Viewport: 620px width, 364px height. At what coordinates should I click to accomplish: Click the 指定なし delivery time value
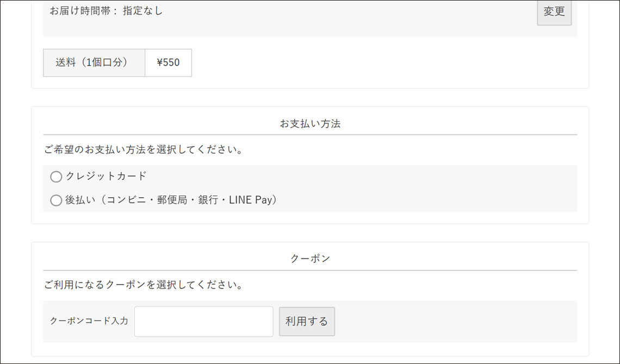[x=143, y=10]
